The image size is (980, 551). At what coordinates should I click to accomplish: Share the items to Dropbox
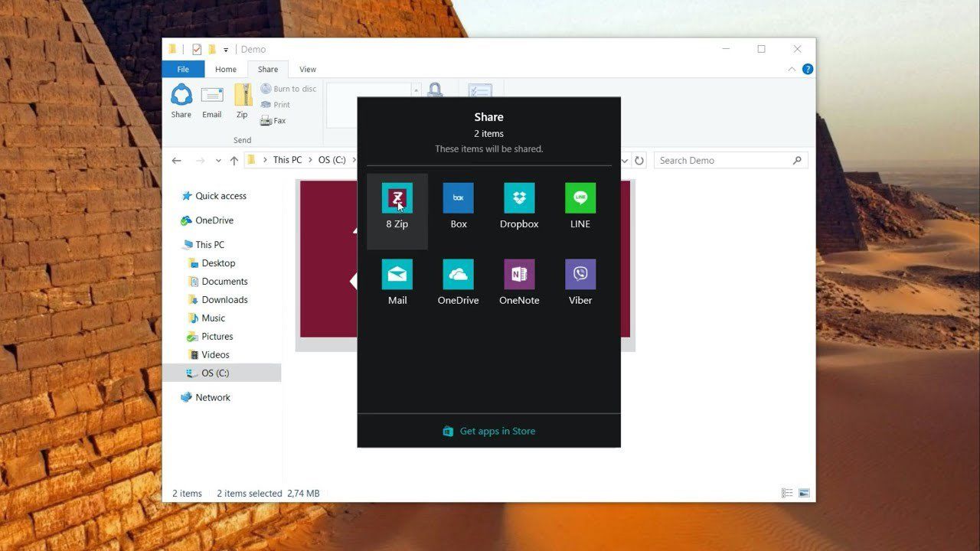coord(519,207)
